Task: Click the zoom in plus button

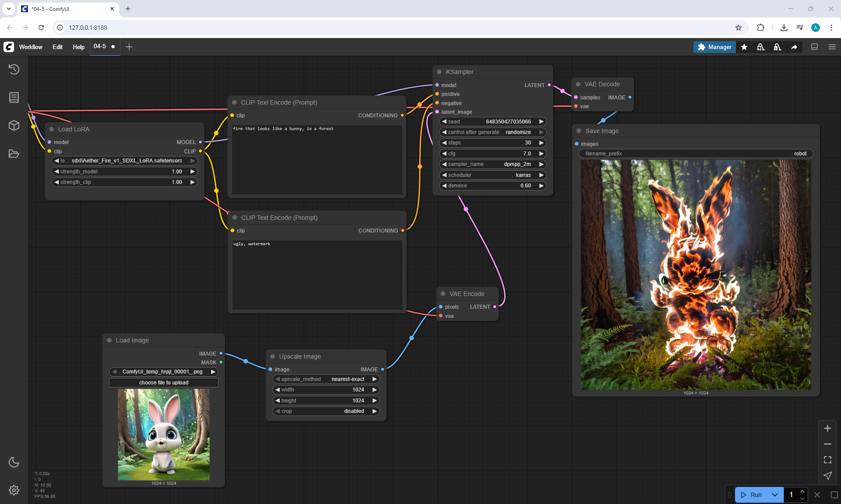Action: [x=827, y=428]
